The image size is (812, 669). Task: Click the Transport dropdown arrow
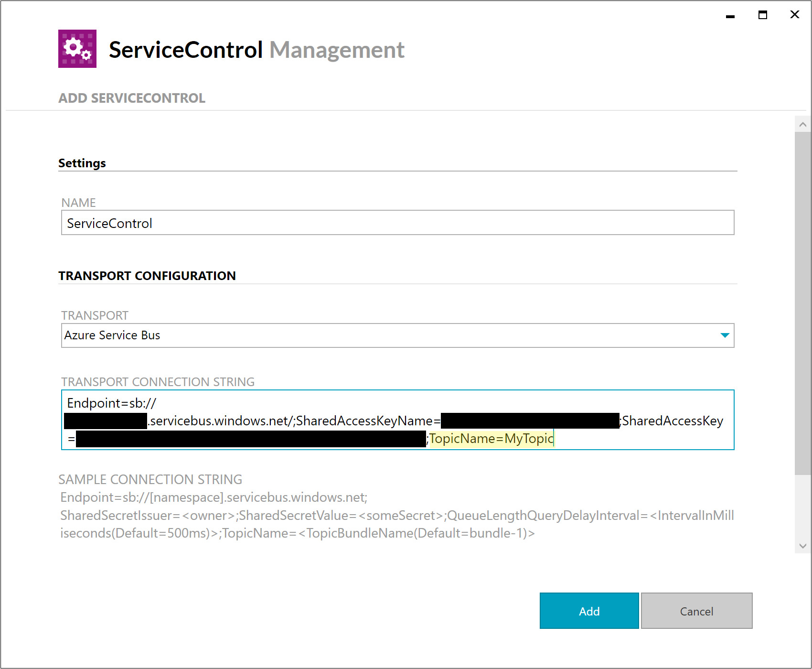click(x=725, y=335)
